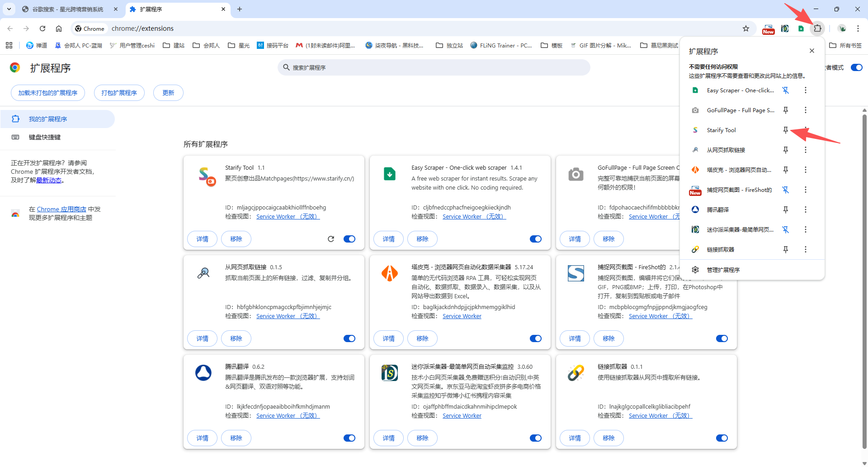The width and height of the screenshot is (868, 467).
Task: Click 加载未打包的扩展程序 button
Action: (48, 93)
